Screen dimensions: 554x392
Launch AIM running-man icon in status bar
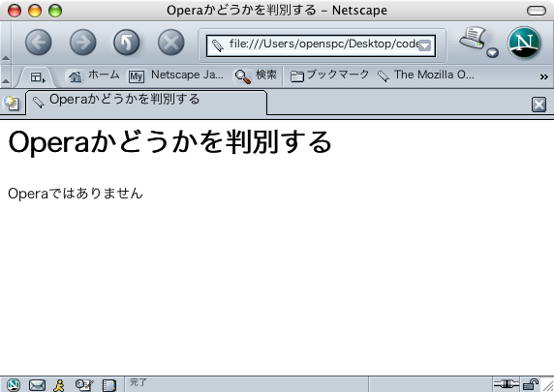click(x=59, y=385)
